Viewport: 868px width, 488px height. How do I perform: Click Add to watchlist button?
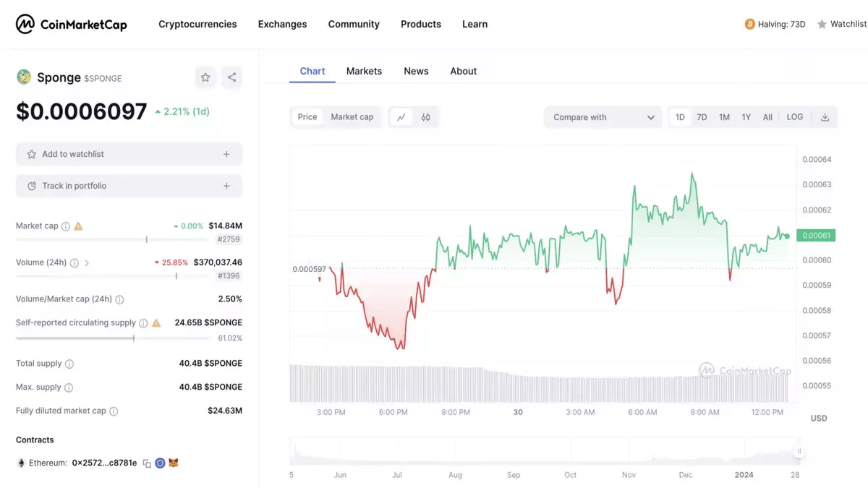tap(129, 154)
